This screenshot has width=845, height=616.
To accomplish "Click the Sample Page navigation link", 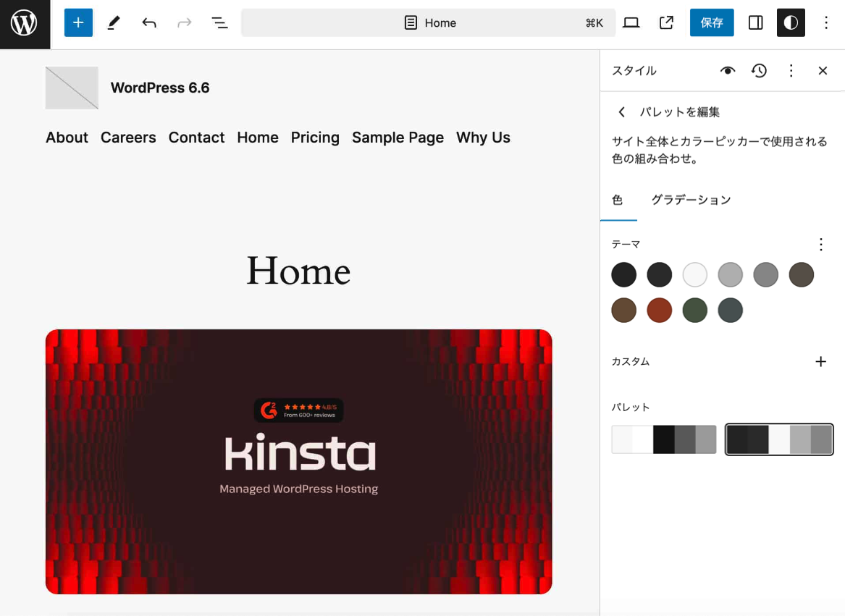I will tap(398, 138).
